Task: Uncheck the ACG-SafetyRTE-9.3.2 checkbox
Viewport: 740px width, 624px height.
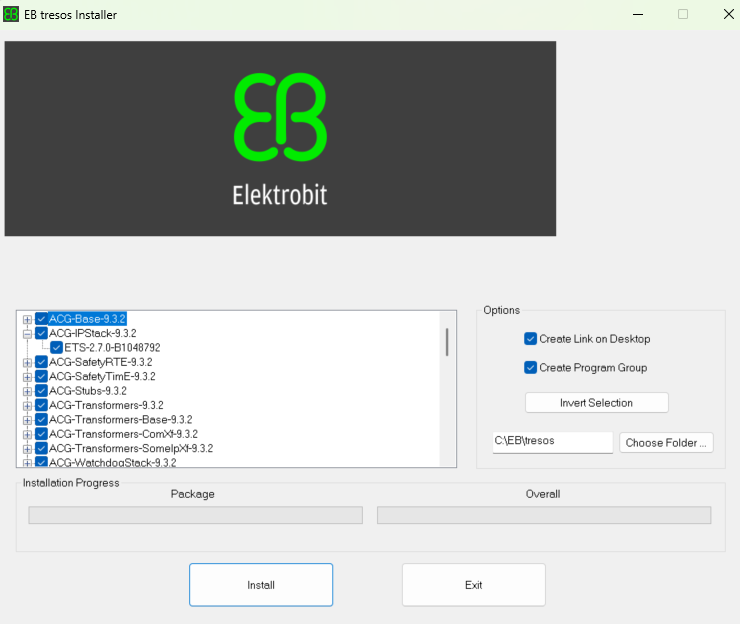Action: click(x=41, y=362)
